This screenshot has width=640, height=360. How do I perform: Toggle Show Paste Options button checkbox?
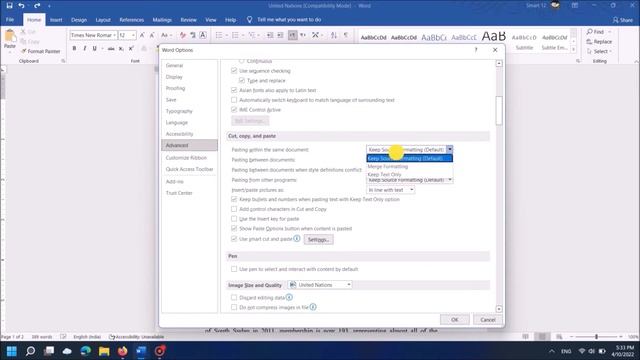(234, 229)
